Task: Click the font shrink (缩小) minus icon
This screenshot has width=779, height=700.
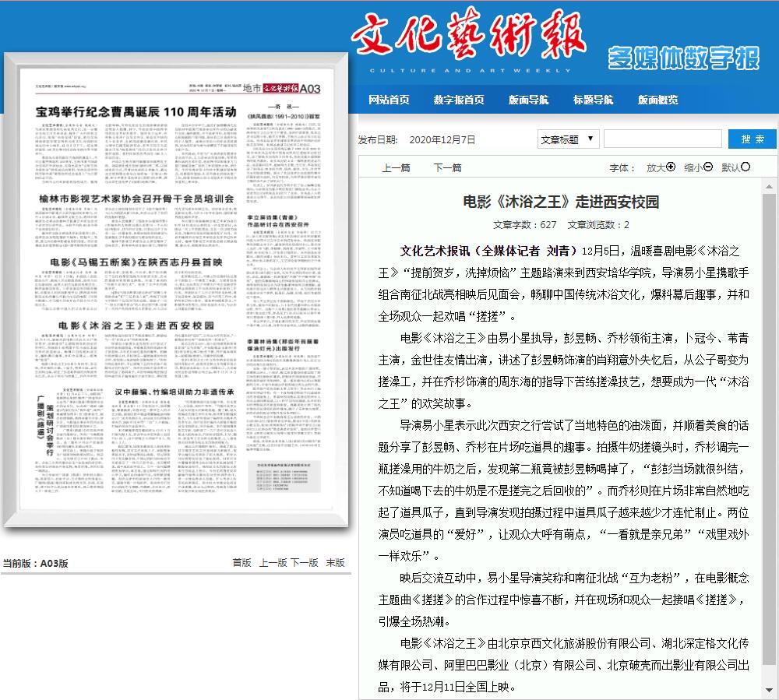Action: pyautogui.click(x=707, y=167)
